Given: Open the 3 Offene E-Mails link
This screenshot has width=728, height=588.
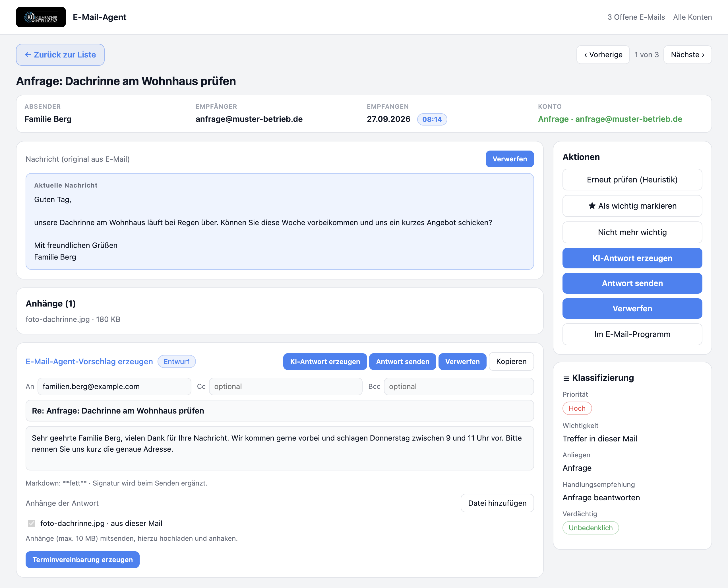Looking at the screenshot, I should (x=636, y=17).
